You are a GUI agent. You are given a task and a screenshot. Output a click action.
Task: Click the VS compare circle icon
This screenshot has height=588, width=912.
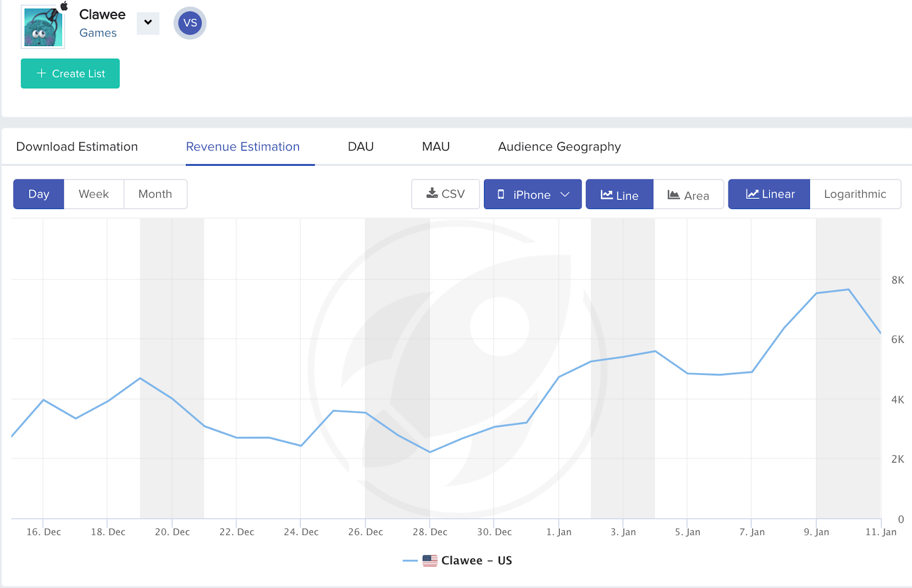click(x=190, y=23)
